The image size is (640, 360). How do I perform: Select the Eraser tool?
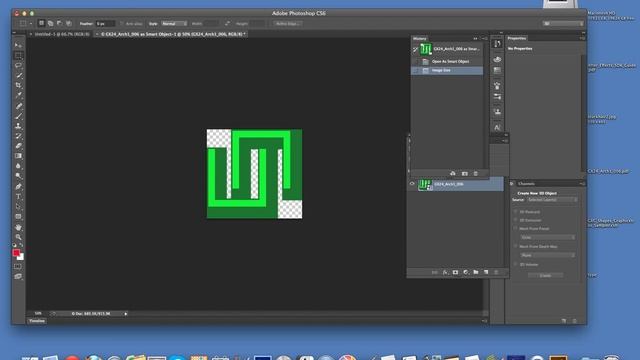click(x=18, y=146)
